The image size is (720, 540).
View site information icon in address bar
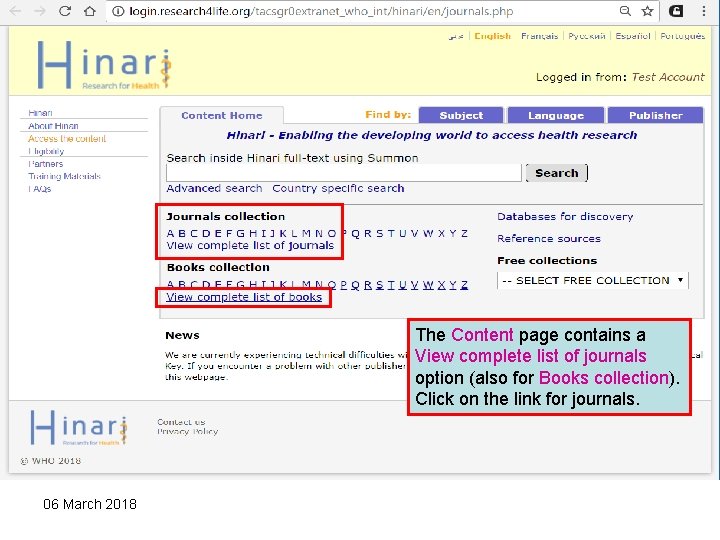[118, 11]
